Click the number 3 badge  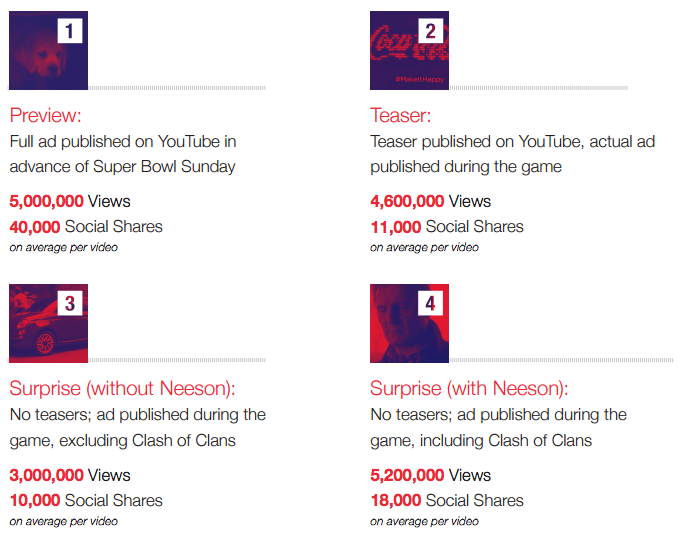coord(70,304)
